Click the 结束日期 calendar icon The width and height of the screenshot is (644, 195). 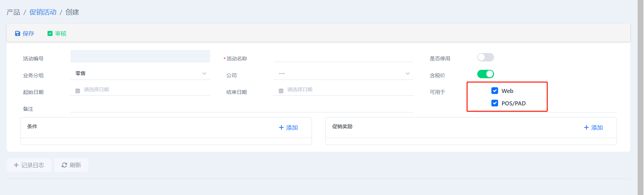[x=281, y=91]
